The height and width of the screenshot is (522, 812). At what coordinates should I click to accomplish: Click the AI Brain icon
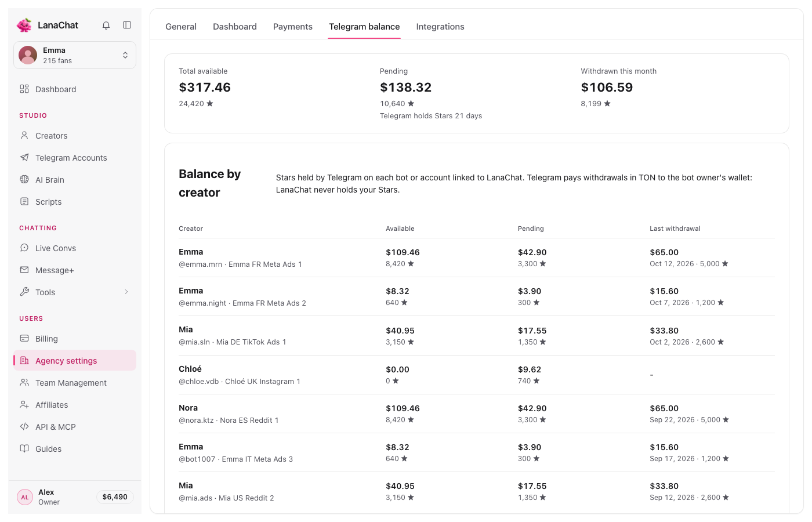tap(24, 179)
